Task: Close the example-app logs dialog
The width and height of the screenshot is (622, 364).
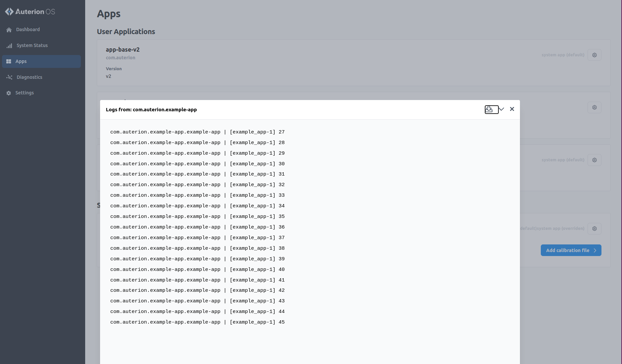Action: click(x=512, y=109)
